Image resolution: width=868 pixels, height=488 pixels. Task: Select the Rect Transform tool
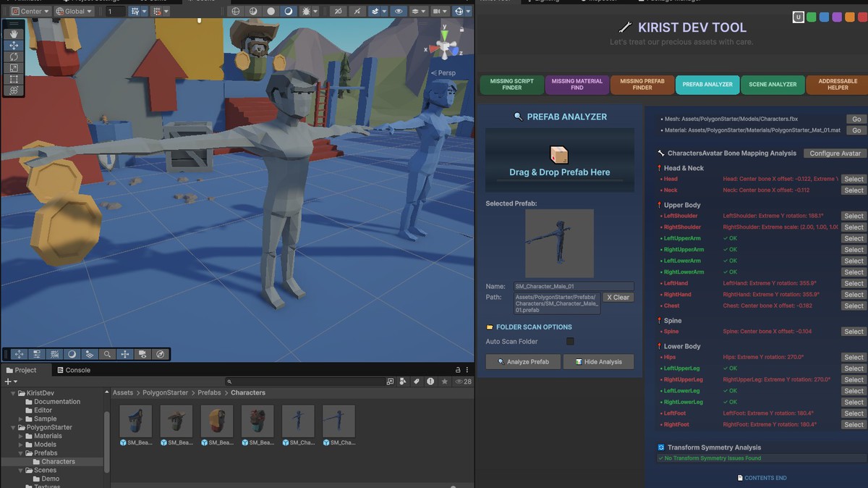click(13, 79)
